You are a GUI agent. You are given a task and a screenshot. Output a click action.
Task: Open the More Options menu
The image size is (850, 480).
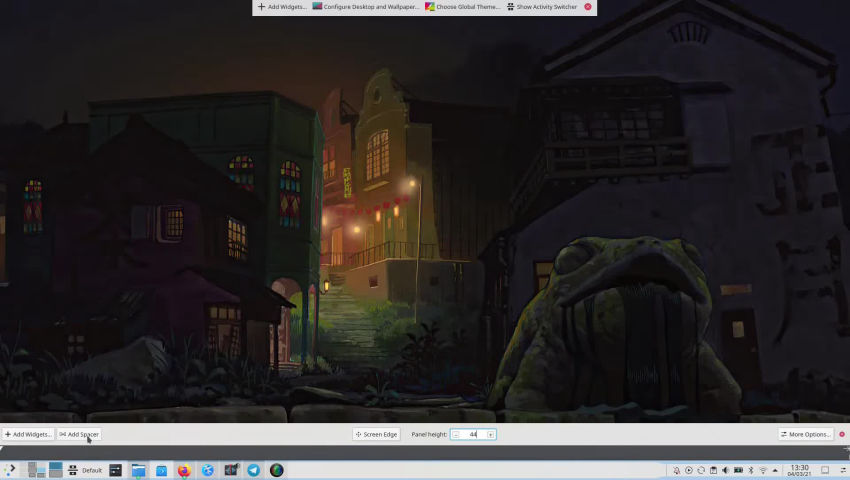point(806,434)
